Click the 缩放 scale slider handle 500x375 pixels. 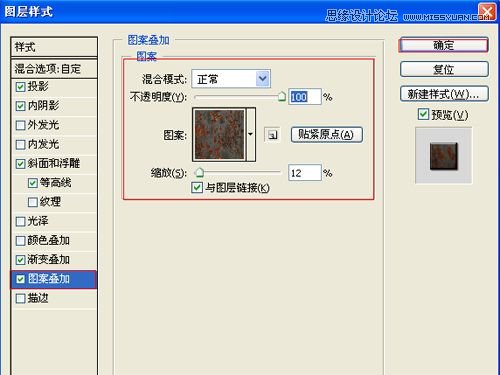(x=199, y=173)
